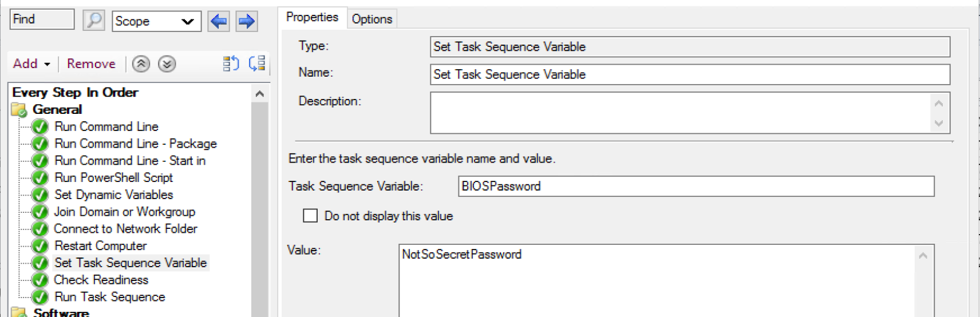Select the Run PowerShell Script step
The image size is (980, 317).
[x=113, y=177]
